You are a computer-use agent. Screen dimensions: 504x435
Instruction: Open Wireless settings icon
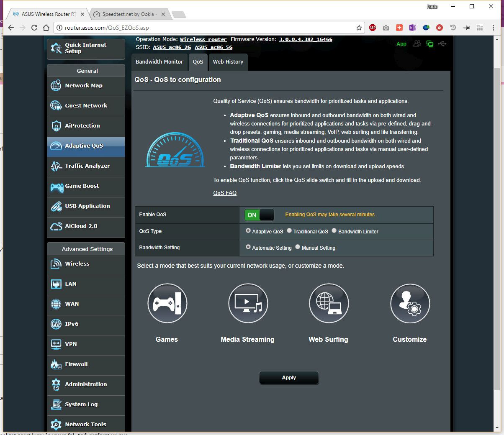[x=56, y=264]
